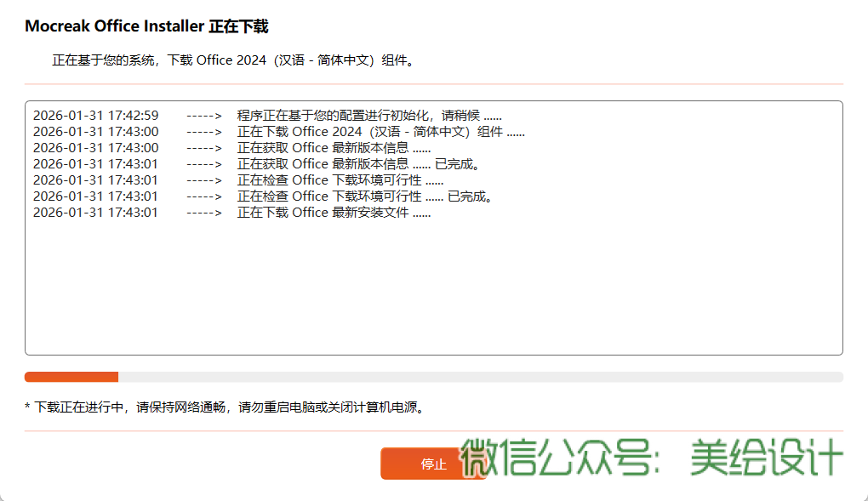Screen dimensions: 868x501
Task: Click the log entry '正在检查 Office 下载环境可行性 ...... 已完成。'
Action: tap(366, 196)
